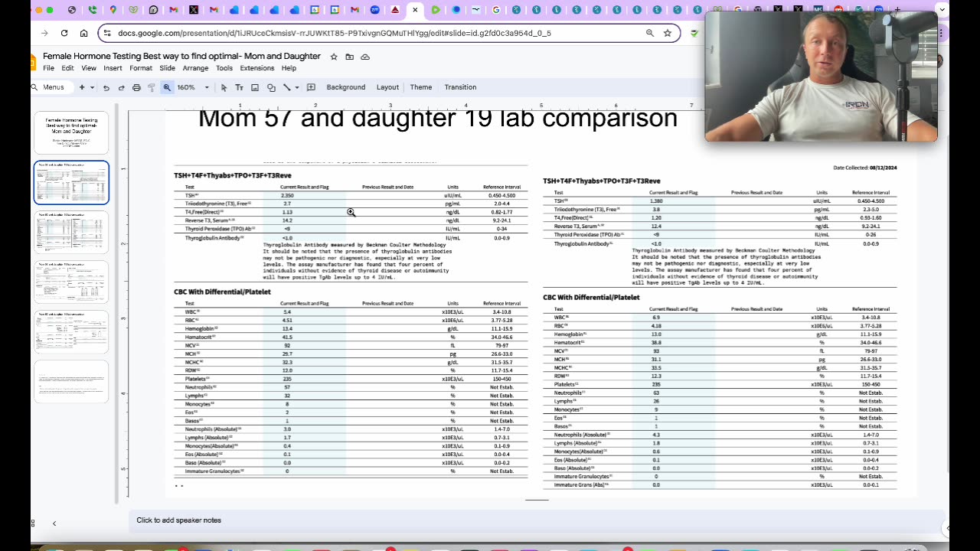Click the Add comment icon
This screenshot has height=551, width=980.
311,87
